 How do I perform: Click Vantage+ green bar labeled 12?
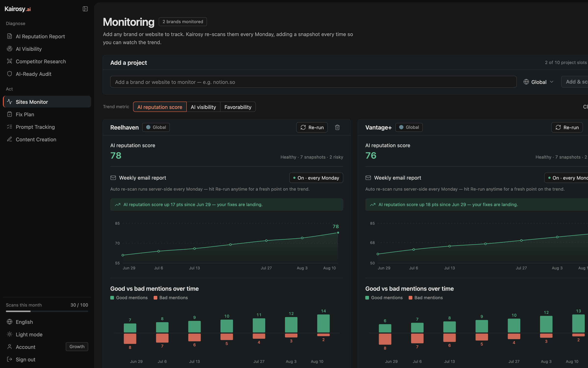coord(546,324)
